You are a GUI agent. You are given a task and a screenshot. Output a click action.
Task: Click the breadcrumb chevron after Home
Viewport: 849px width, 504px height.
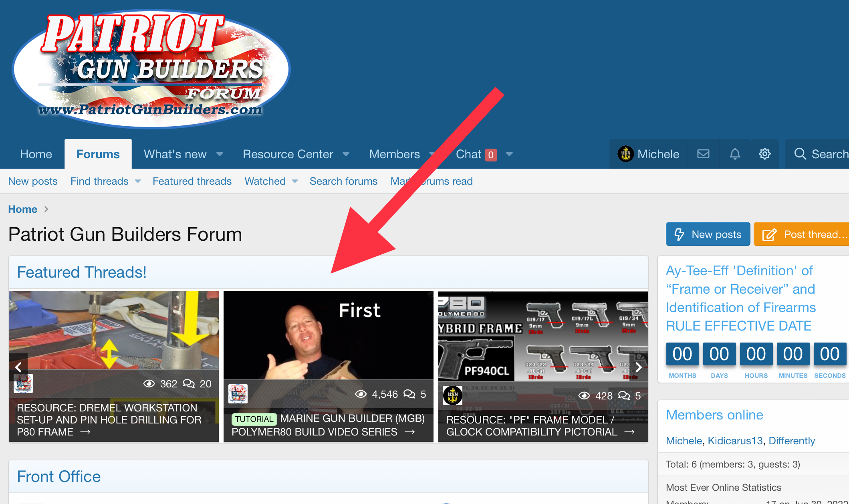tap(46, 209)
